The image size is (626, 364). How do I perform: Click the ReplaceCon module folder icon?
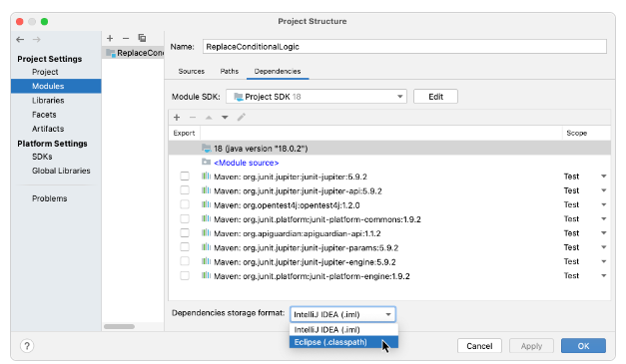[x=111, y=53]
